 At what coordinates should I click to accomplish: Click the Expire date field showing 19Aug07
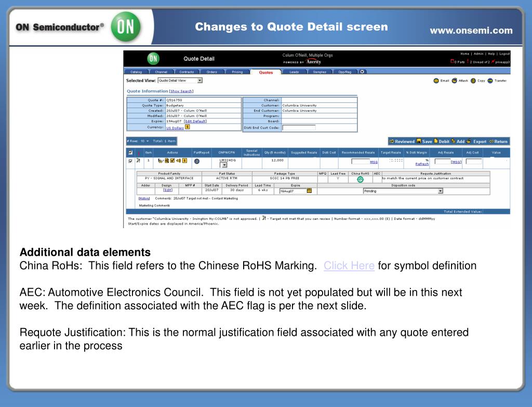[293, 191]
